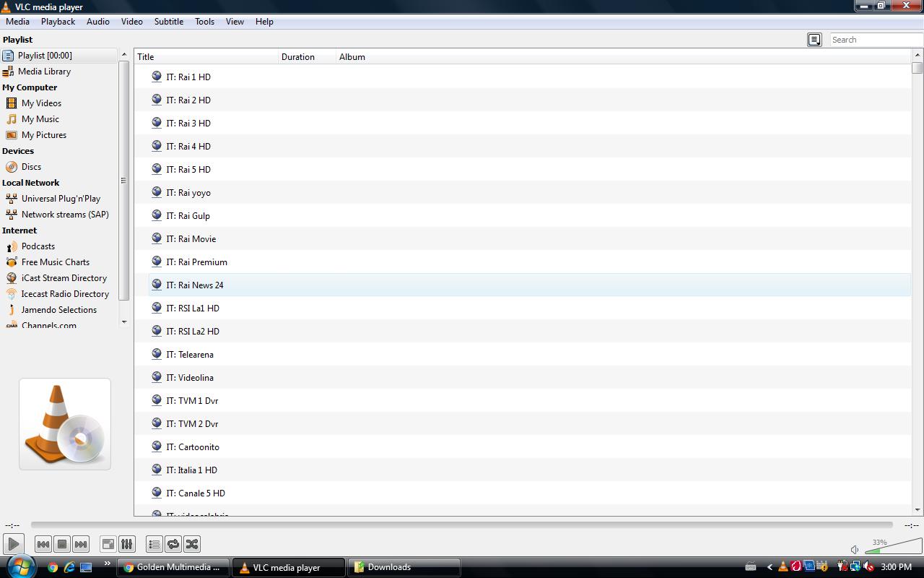
Task: Skip to the next media item
Action: [81, 544]
